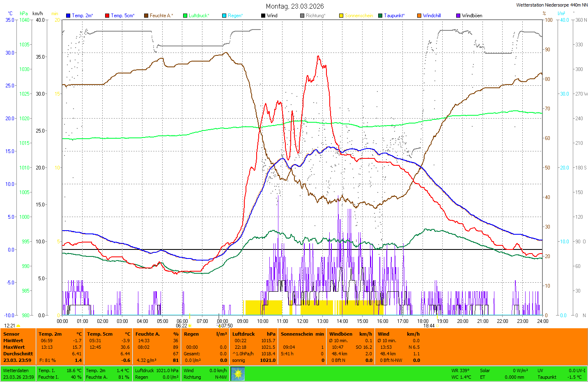Click the brown Feuchte A. legend square
The width and height of the screenshot is (588, 382).
(146, 16)
